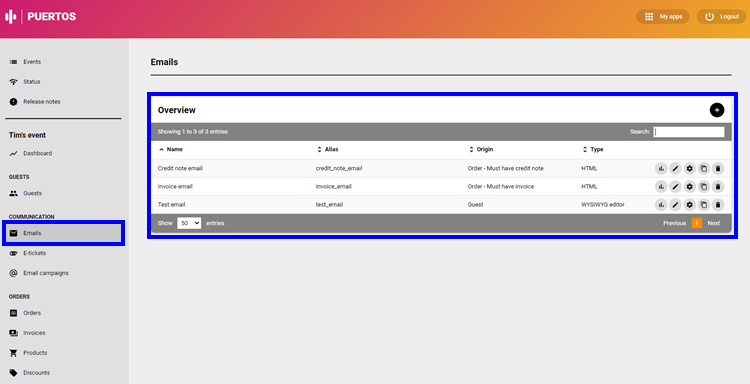
Task: Open statistics for Invoice email
Action: pyautogui.click(x=661, y=187)
